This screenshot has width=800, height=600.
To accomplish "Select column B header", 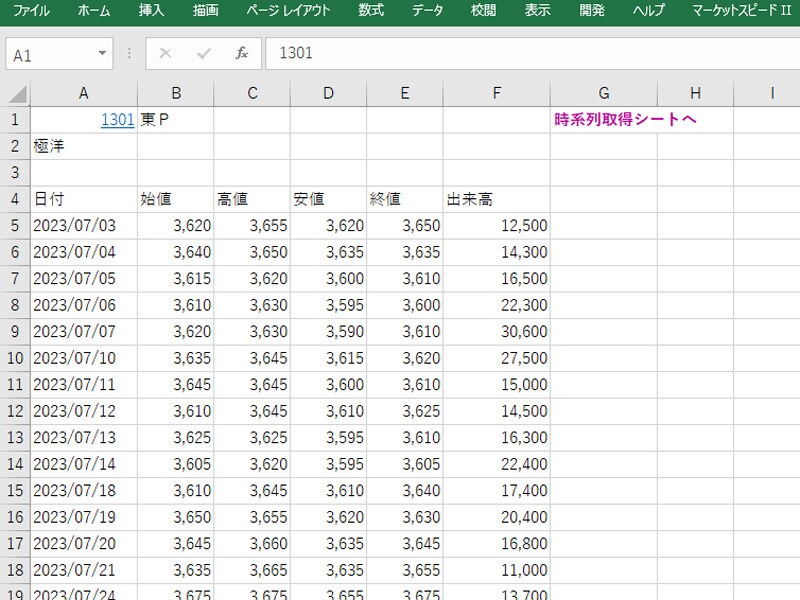I will point(176,93).
